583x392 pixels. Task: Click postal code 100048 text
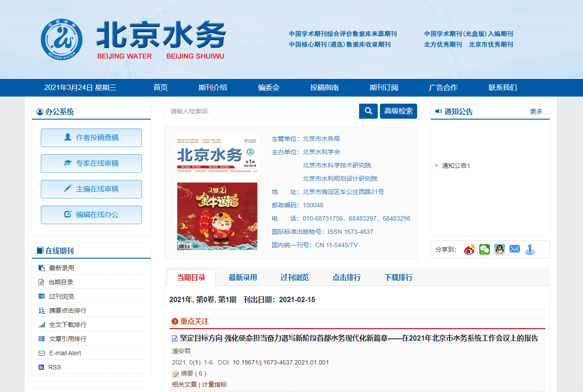pyautogui.click(x=313, y=205)
